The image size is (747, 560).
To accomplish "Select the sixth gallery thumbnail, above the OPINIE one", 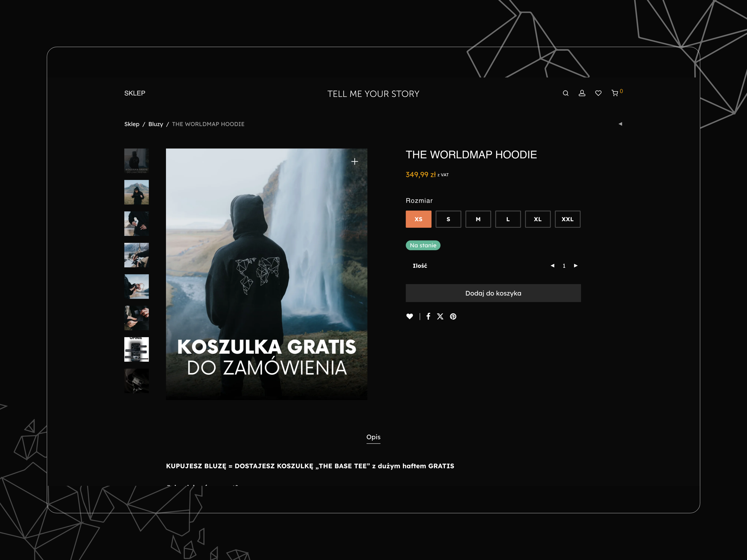I will (x=136, y=318).
